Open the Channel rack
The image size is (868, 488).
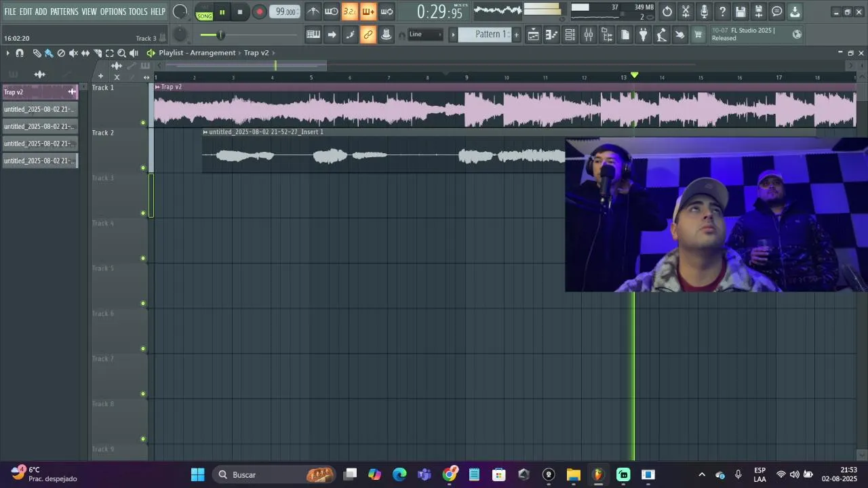click(570, 35)
